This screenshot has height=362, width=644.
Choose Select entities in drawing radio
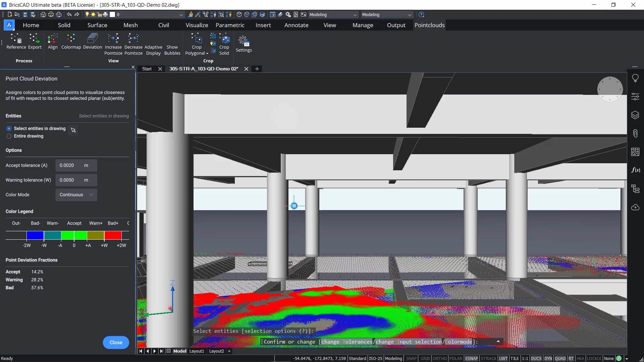point(9,128)
